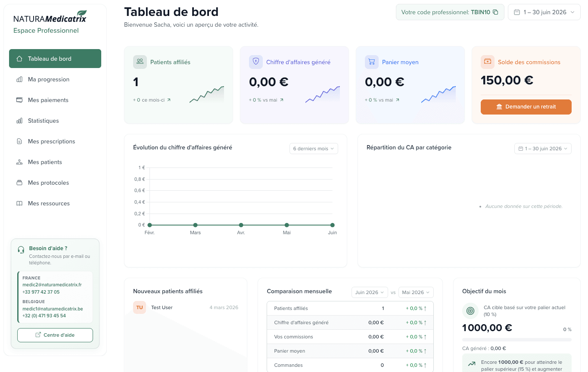Click the Patients affiliés people icon
588x372 pixels.
140,62
